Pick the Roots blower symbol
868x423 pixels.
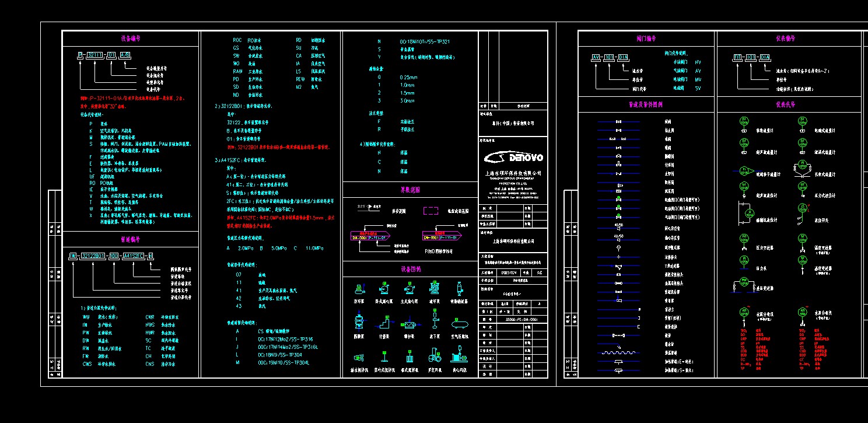[x=435, y=355]
